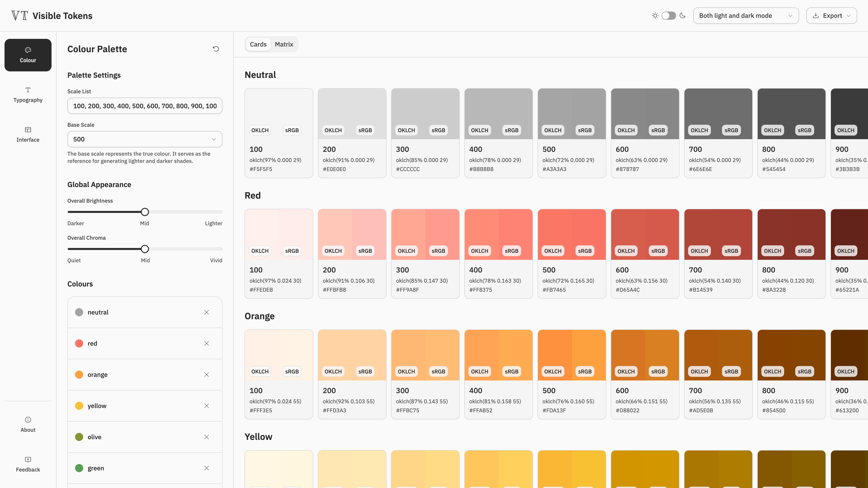The image size is (868, 488).
Task: Expand the Base Scale 500 dropdown
Action: point(145,139)
